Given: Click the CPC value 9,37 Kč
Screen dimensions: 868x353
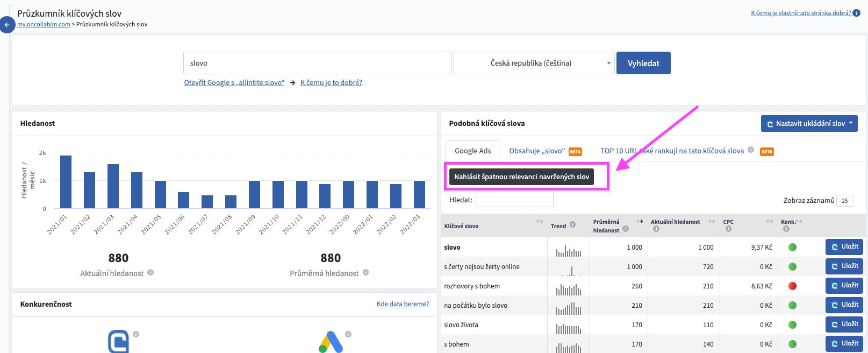Looking at the screenshot, I should [x=762, y=248].
